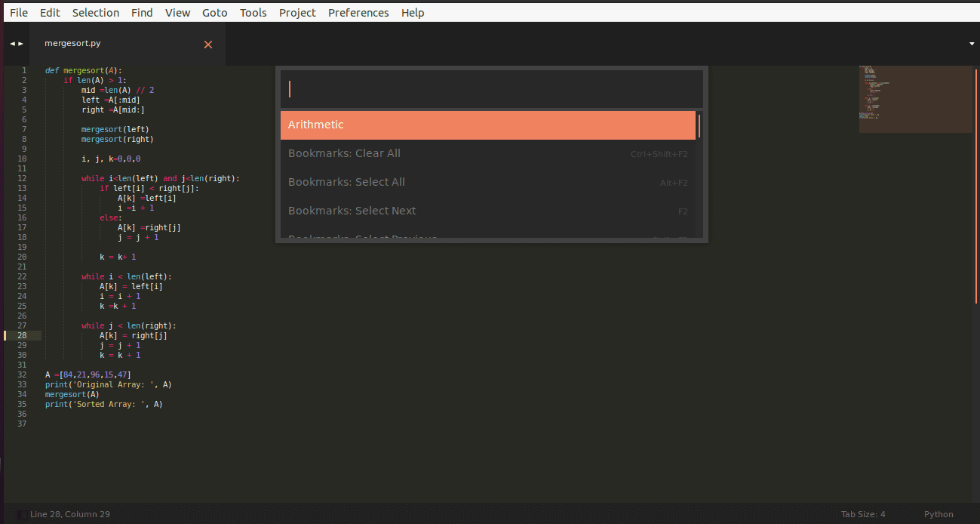The image size is (980, 524).
Task: Toggle the sidebar icon in status bar
Action: pos(22,514)
